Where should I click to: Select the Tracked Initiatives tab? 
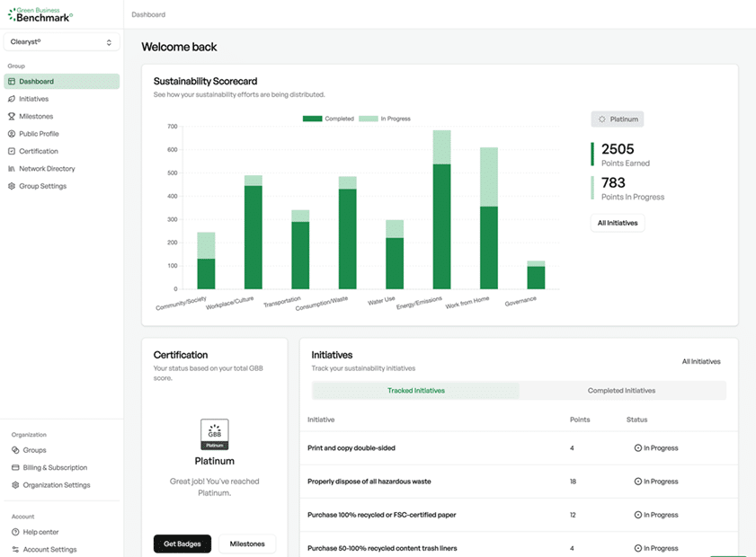pyautogui.click(x=415, y=391)
